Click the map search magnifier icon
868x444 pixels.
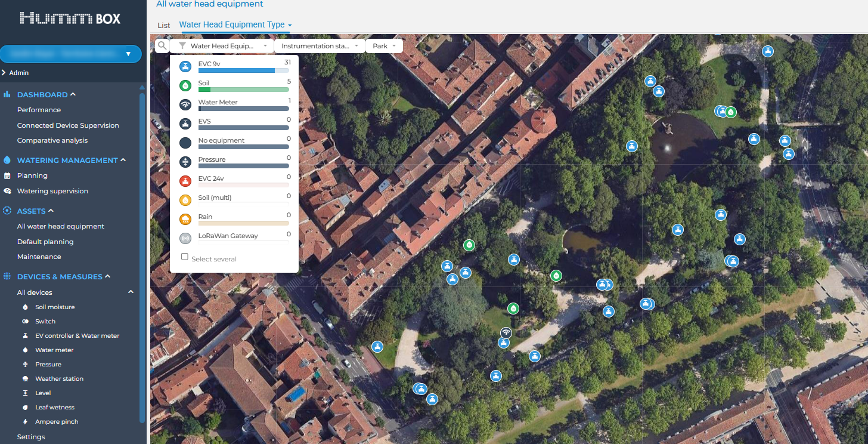(x=162, y=46)
